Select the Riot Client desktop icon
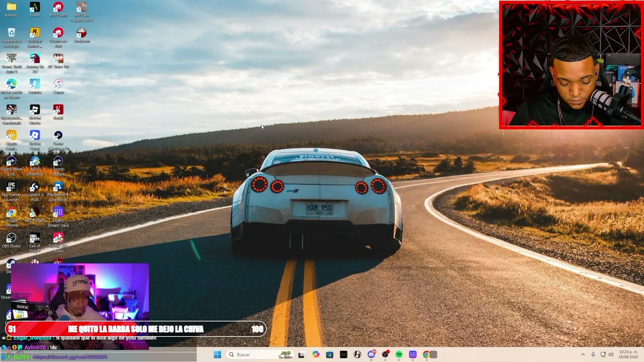This screenshot has height=362, width=644. click(x=58, y=10)
